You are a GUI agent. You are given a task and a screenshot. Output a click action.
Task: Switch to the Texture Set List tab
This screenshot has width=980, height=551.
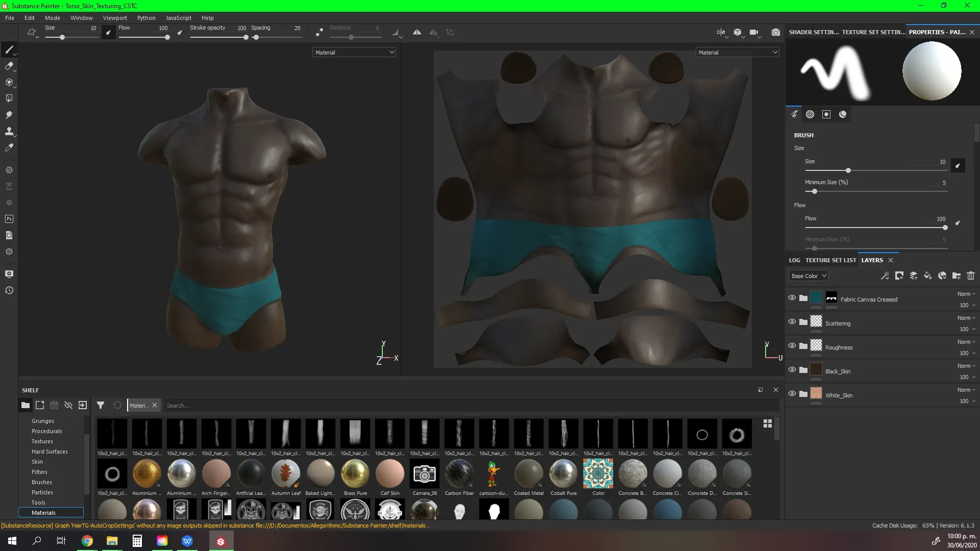pos(830,260)
